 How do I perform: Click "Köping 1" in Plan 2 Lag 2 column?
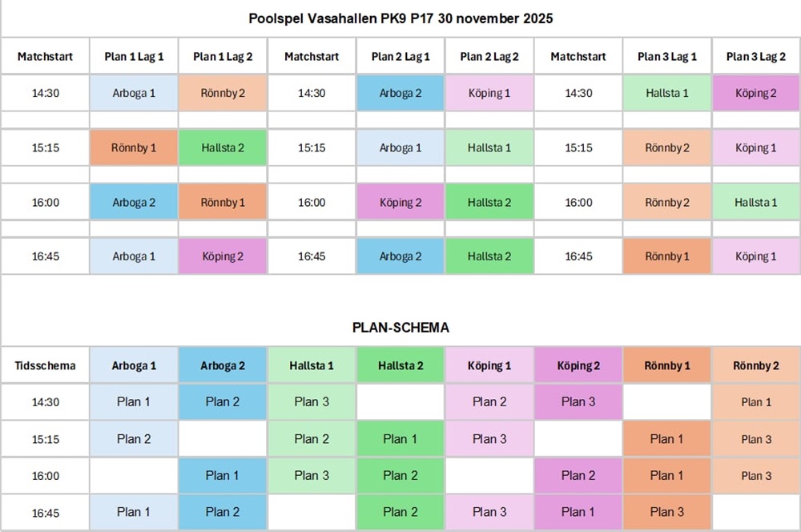[489, 93]
